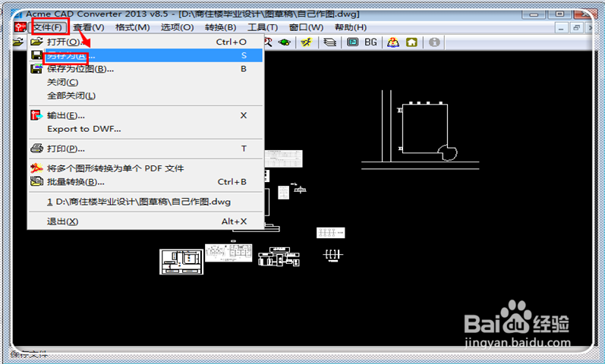Click the site plan drawing in canvas

[421, 130]
